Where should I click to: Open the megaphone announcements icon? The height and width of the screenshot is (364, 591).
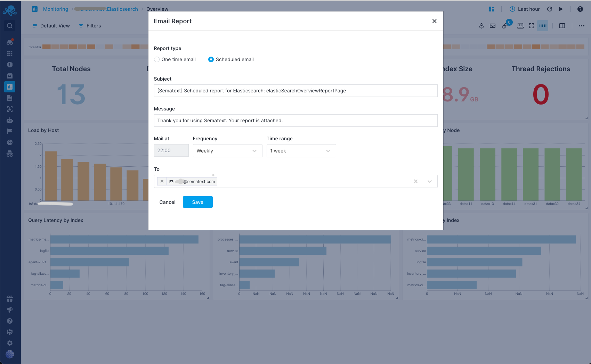click(10, 310)
